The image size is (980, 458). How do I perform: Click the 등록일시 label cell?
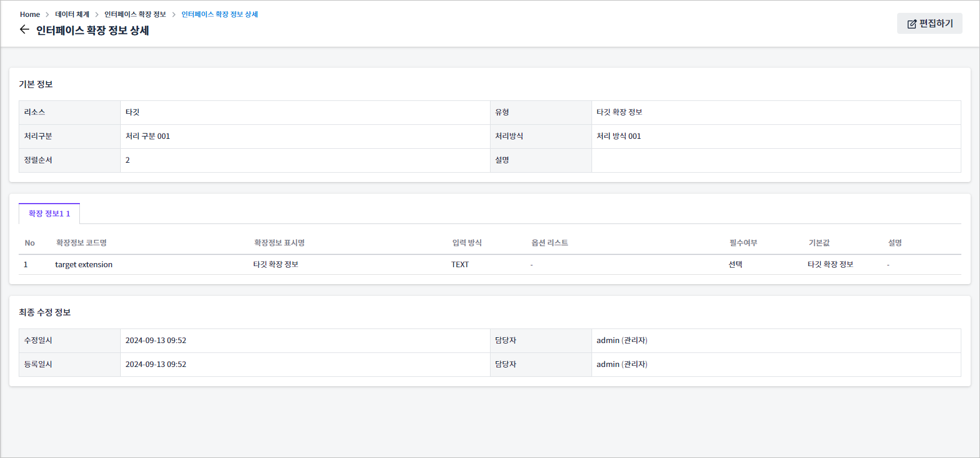[x=69, y=364]
